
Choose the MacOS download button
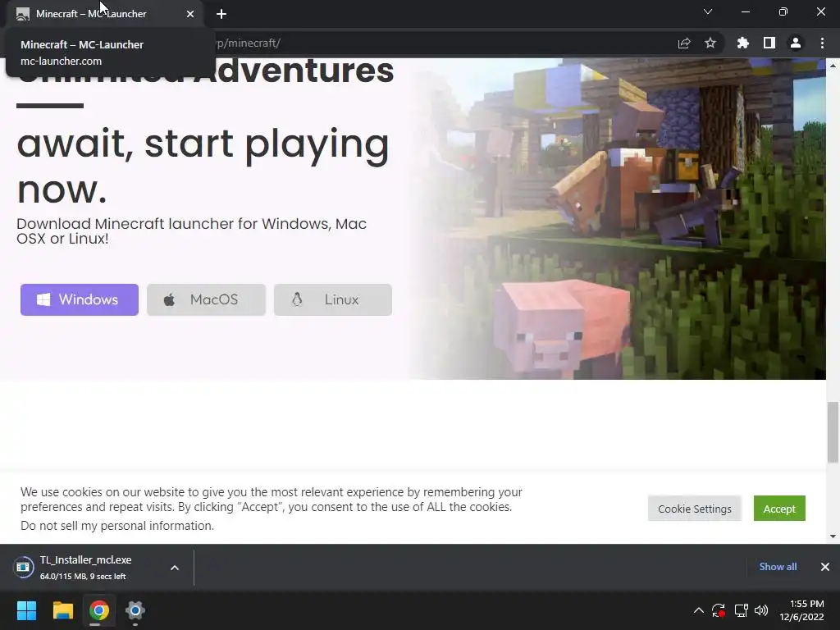[206, 299]
